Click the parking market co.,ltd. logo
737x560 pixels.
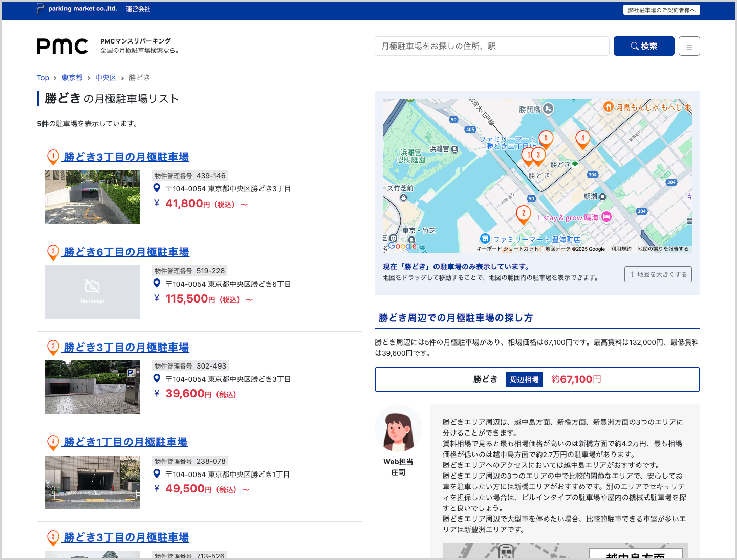coord(77,9)
